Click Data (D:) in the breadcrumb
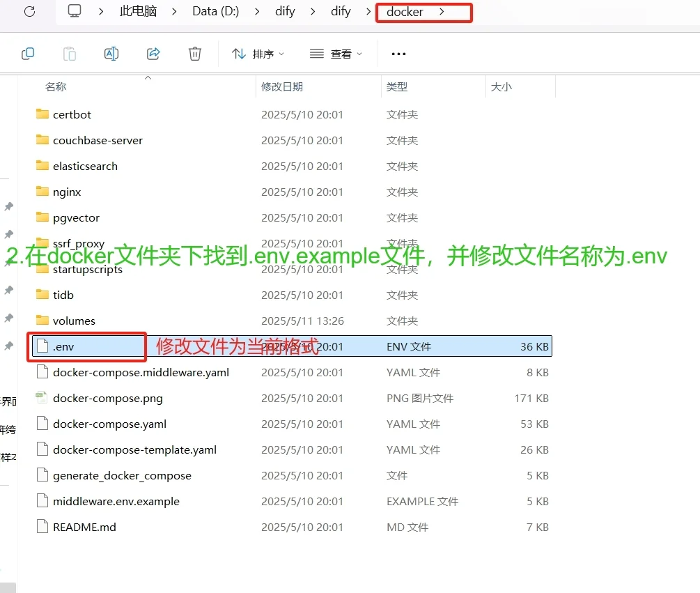The image size is (700, 593). pyautogui.click(x=216, y=11)
